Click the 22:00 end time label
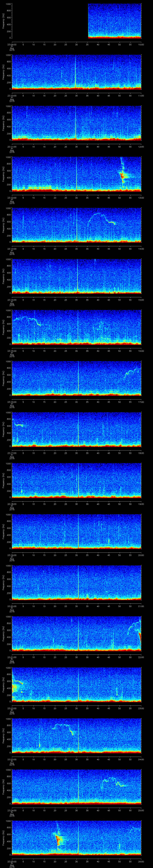Viewport: 153px width, 868px height. [x=141, y=657]
